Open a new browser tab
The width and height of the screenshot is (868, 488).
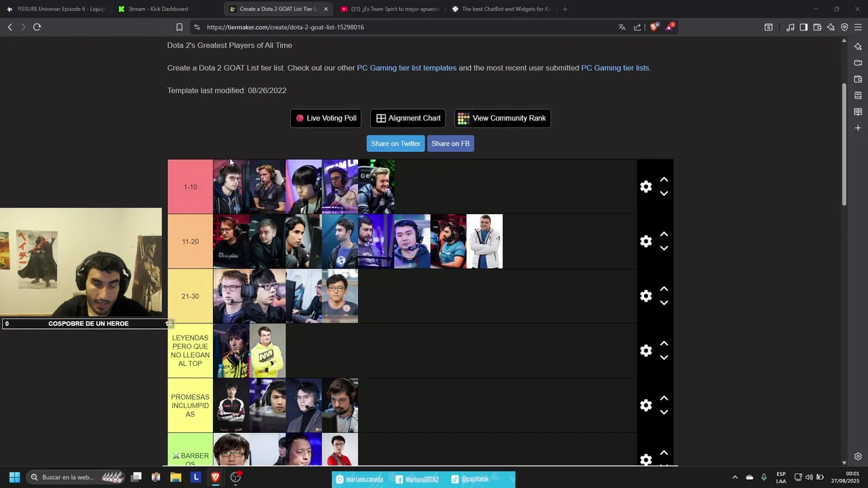click(565, 9)
